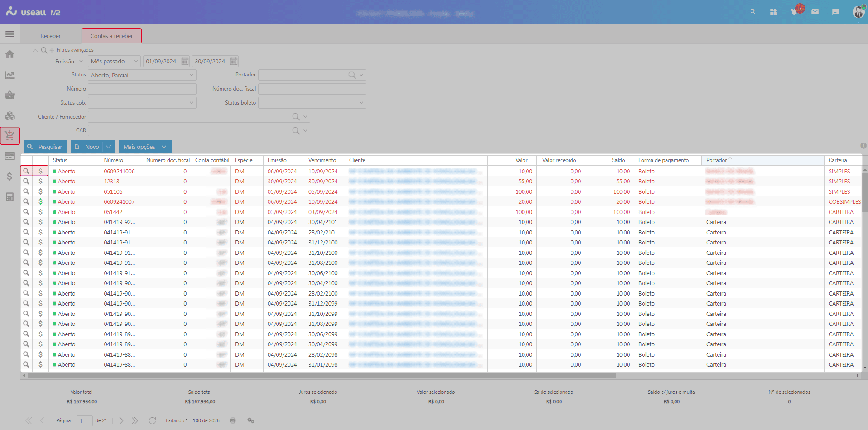Select the Contas a receber tab

[x=111, y=36]
